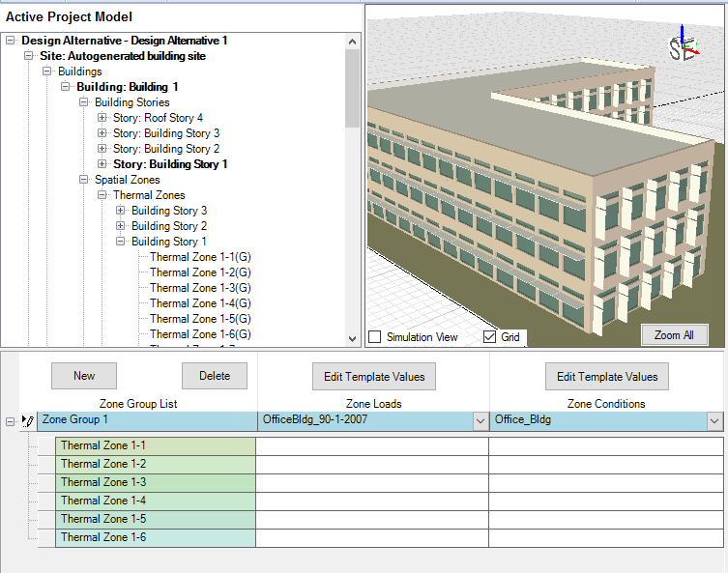Select the Spatial Zones label
Image resolution: width=728 pixels, height=573 pixels.
128,180
